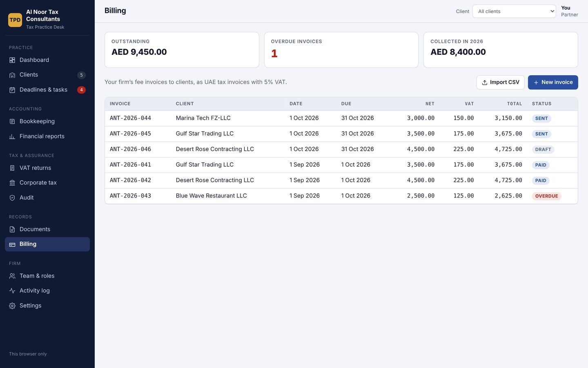The image size is (588, 368).
Task: Open invoice ANT-2026-046
Action: click(x=130, y=149)
